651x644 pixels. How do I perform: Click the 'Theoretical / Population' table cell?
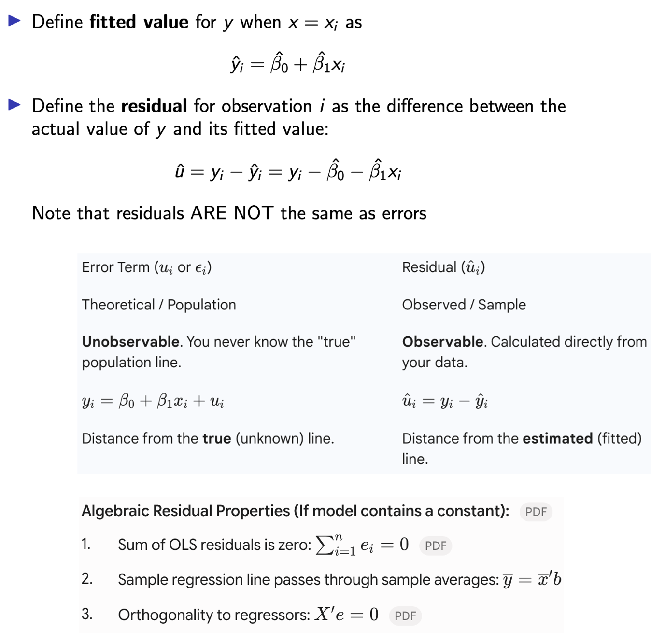[159, 305]
